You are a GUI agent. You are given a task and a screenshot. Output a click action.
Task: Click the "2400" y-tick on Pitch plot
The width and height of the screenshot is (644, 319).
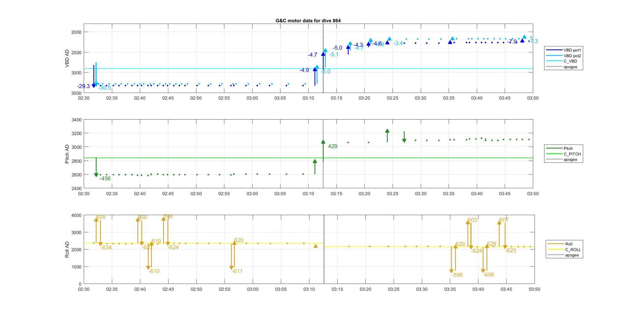tap(76, 189)
